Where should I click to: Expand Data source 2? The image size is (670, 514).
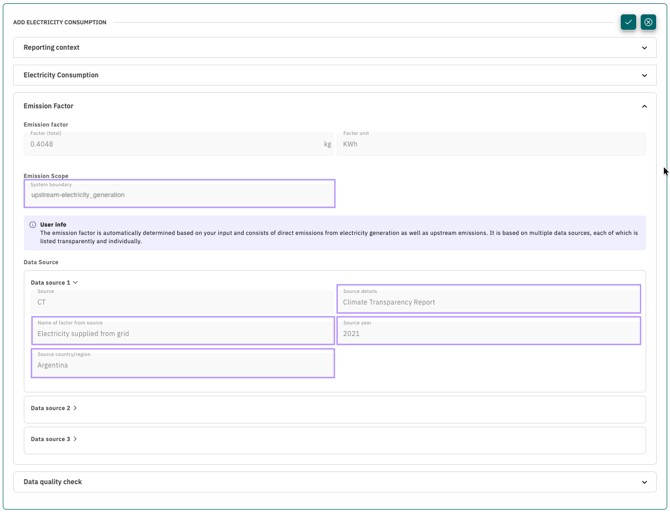(x=75, y=408)
